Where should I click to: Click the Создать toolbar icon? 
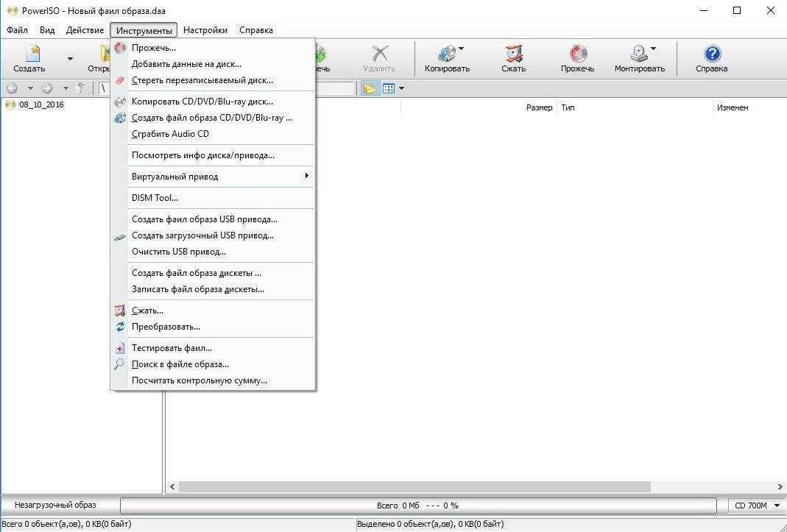29,58
